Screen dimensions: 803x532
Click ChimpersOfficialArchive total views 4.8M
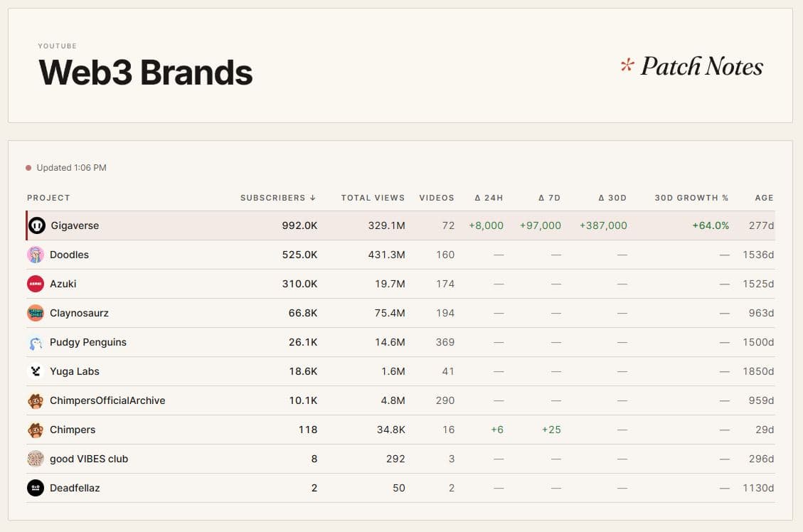click(x=393, y=400)
